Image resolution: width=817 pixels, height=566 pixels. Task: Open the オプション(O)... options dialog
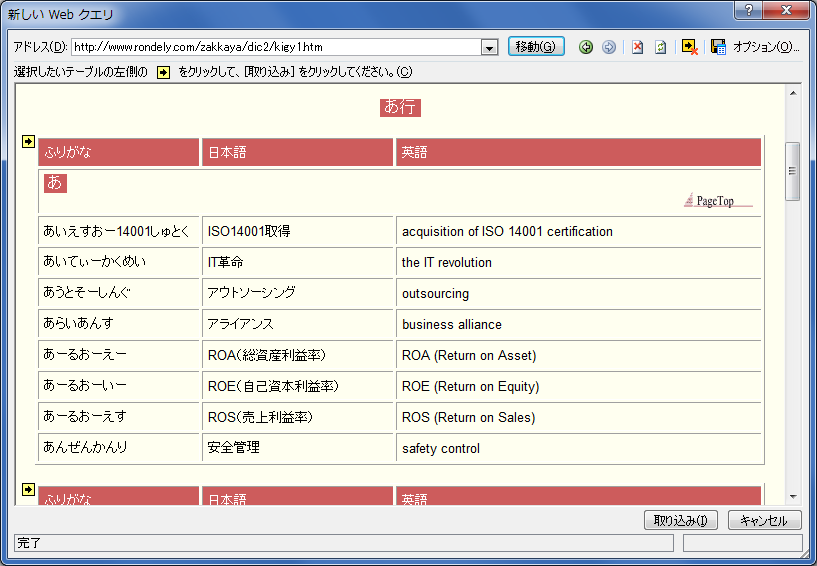(766, 47)
